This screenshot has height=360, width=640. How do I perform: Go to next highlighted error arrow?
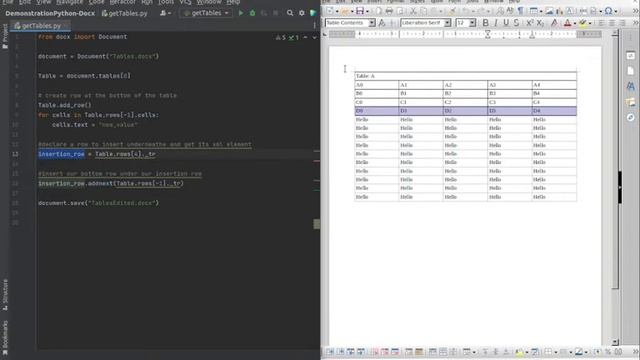pos(314,38)
